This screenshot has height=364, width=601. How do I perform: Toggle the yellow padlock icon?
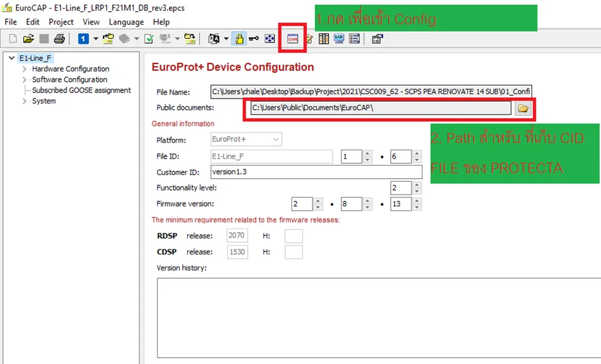239,39
